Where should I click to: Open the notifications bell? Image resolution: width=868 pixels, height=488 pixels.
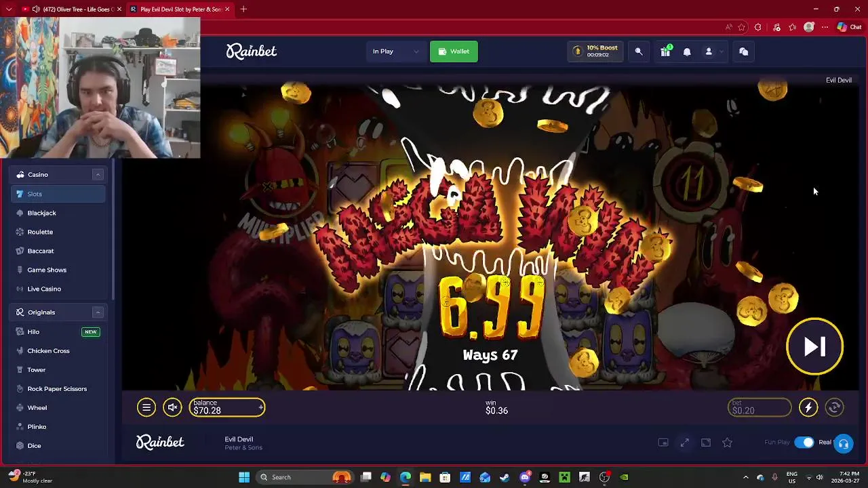tap(687, 52)
